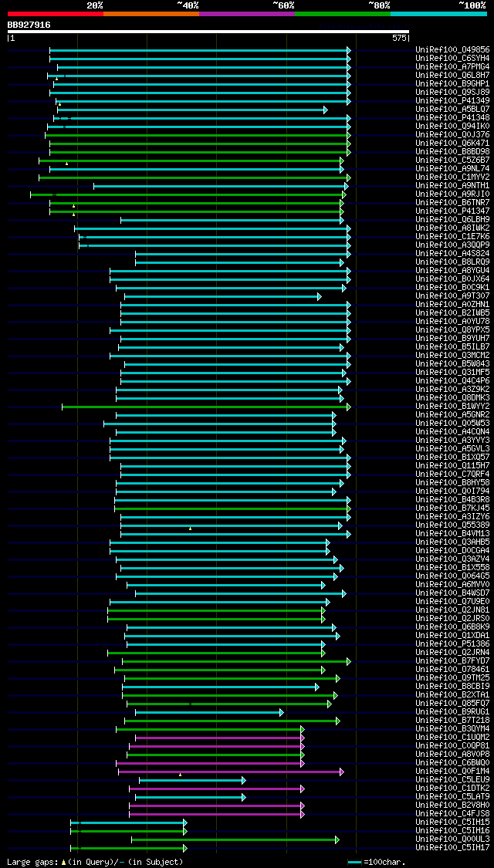
Task: Select the UniRef100_B7FYD7 label
Action: (452, 661)
